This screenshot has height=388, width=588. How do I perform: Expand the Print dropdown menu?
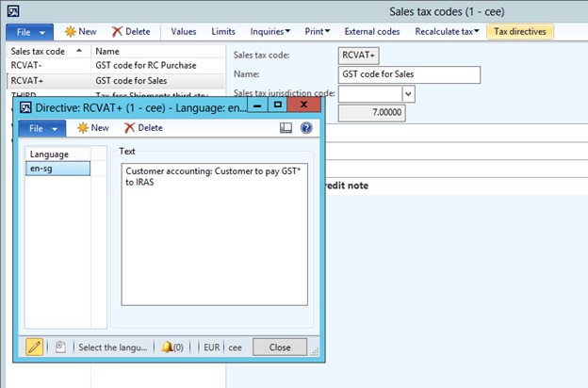(x=318, y=31)
